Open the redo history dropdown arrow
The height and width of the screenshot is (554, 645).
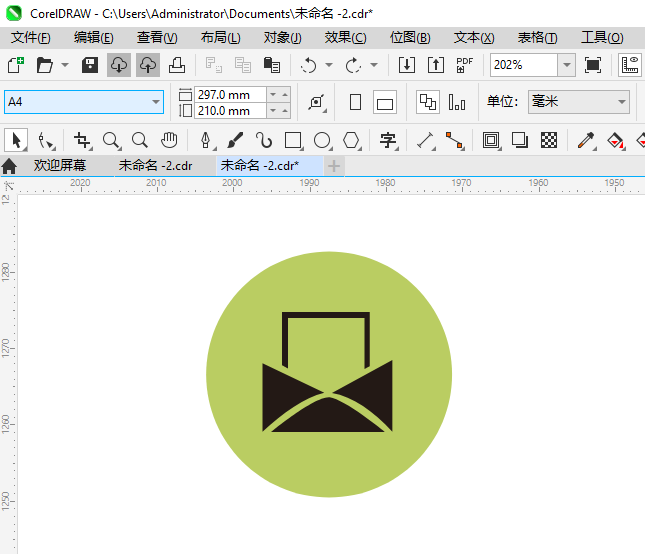[374, 65]
